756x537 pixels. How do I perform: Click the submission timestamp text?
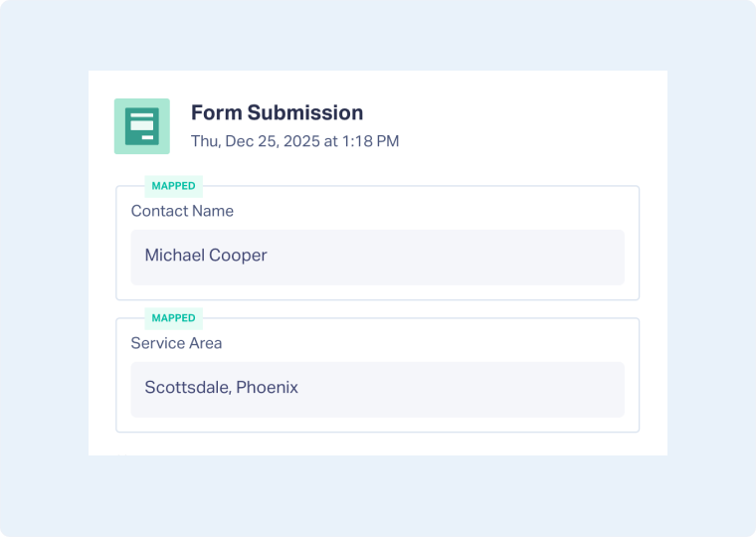click(x=294, y=141)
